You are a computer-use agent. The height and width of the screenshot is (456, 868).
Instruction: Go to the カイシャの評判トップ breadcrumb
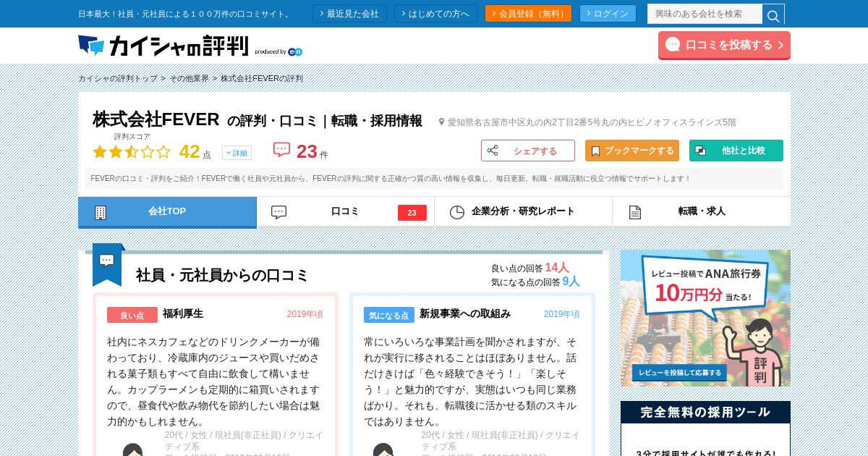(118, 78)
